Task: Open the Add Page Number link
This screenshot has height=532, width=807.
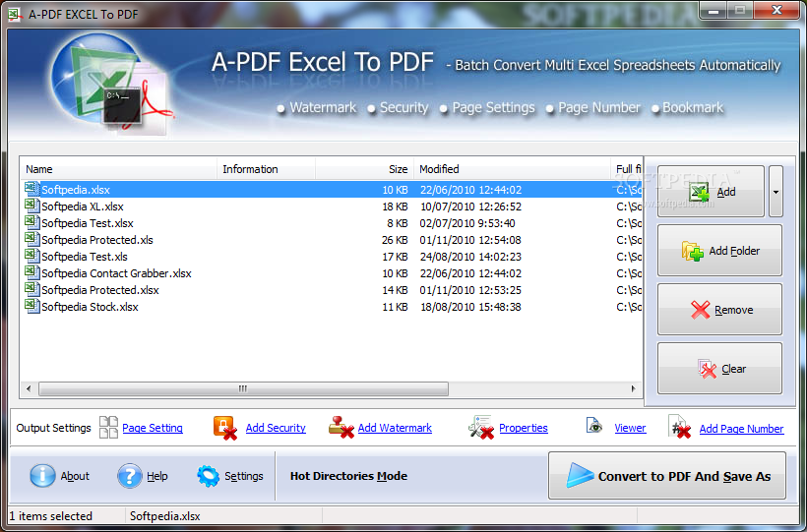Action: [741, 429]
